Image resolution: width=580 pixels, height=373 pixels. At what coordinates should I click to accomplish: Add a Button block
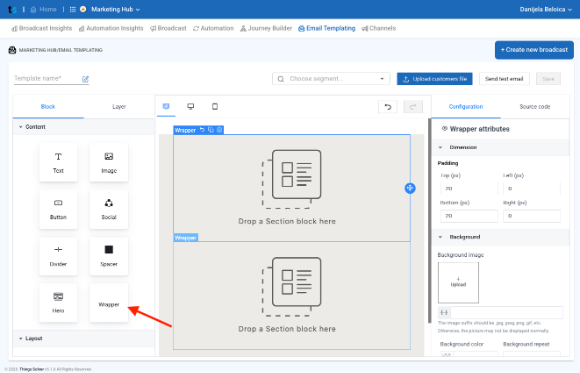58,209
